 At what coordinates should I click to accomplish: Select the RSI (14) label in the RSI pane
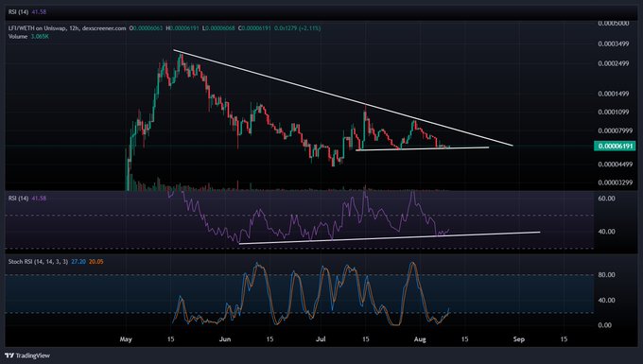point(19,199)
